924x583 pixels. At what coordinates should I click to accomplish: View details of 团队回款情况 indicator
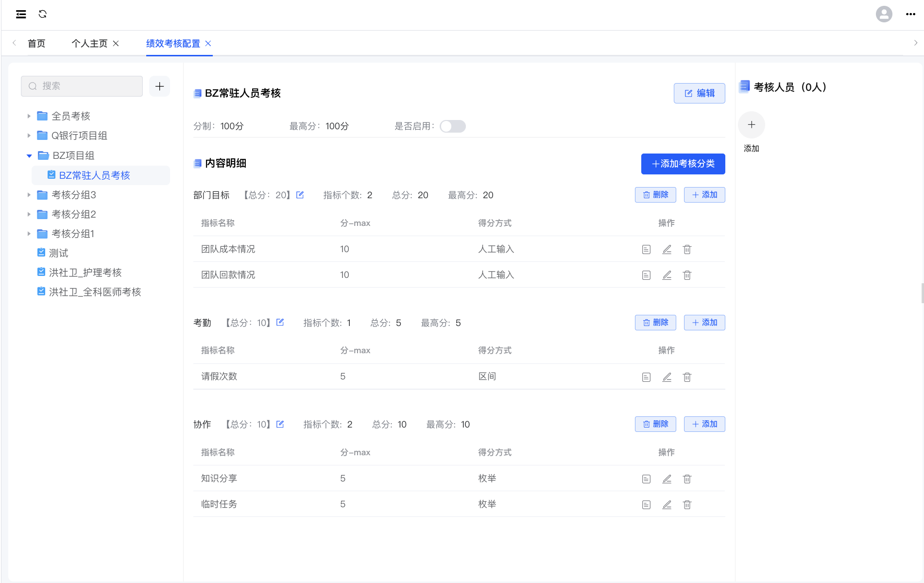(x=646, y=275)
